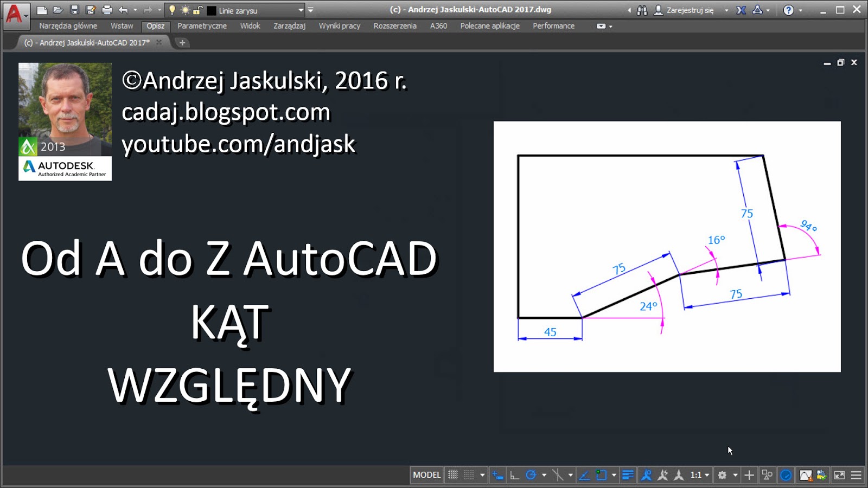
Task: Switch to the Wstaw ribbon tab
Action: (122, 26)
